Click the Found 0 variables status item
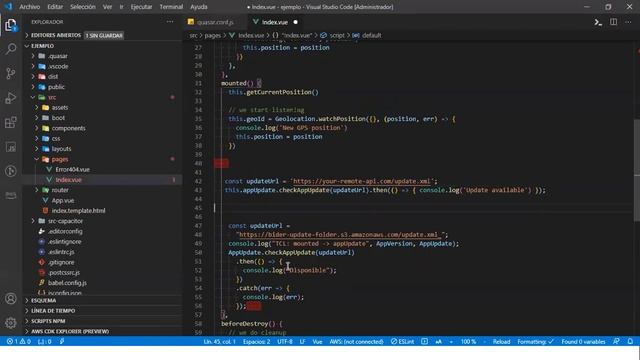The height and width of the screenshot is (360, 640). tap(583, 342)
